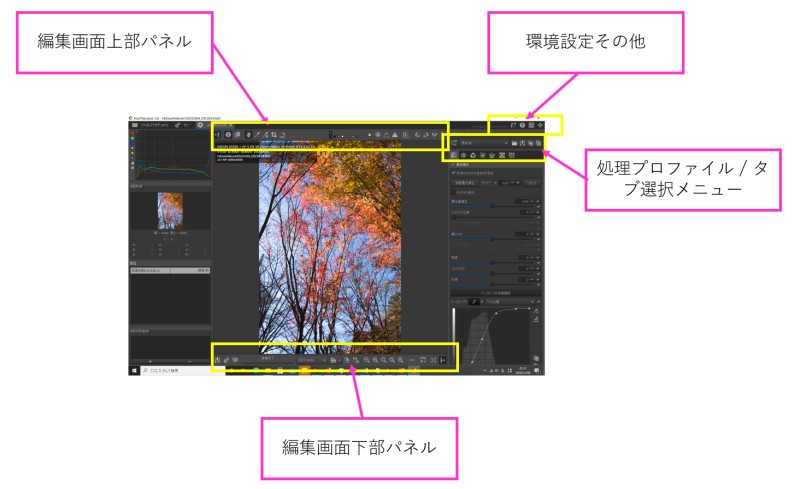This screenshot has width=800, height=489.
Task: Select the hand navigation tool
Action: [x=248, y=135]
